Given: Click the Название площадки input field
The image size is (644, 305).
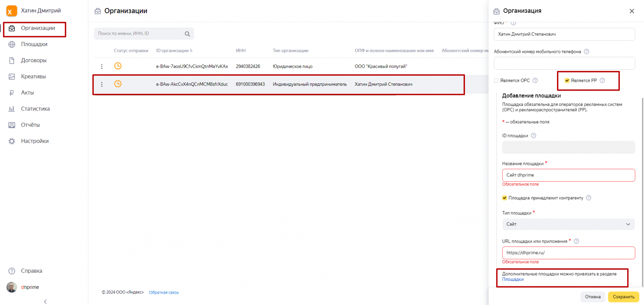Looking at the screenshot, I should (568, 175).
